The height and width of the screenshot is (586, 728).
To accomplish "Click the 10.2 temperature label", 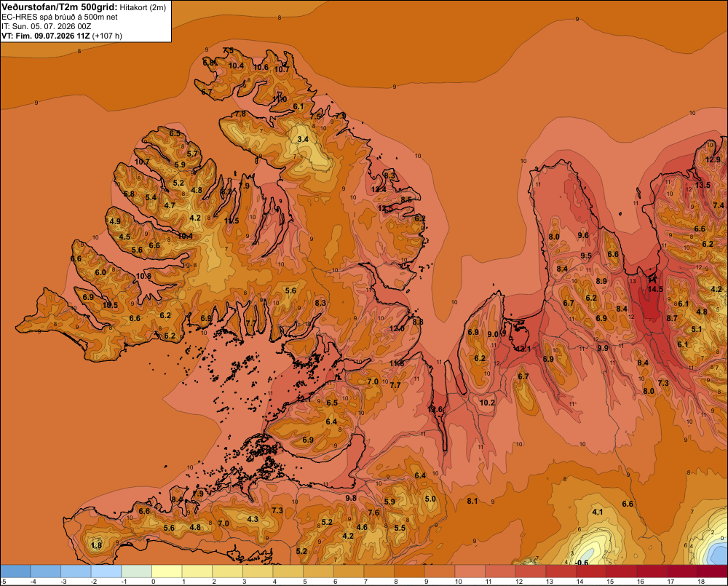I will coord(487,403).
